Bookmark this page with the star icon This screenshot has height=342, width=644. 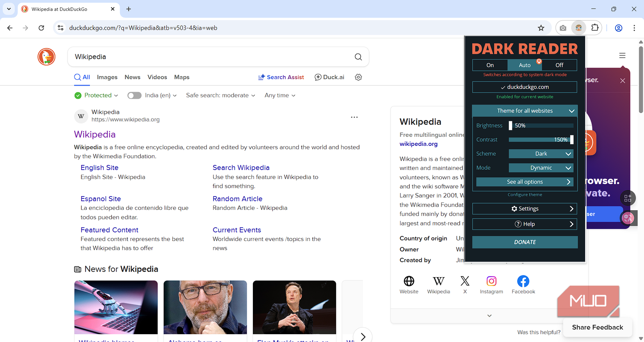(x=541, y=28)
